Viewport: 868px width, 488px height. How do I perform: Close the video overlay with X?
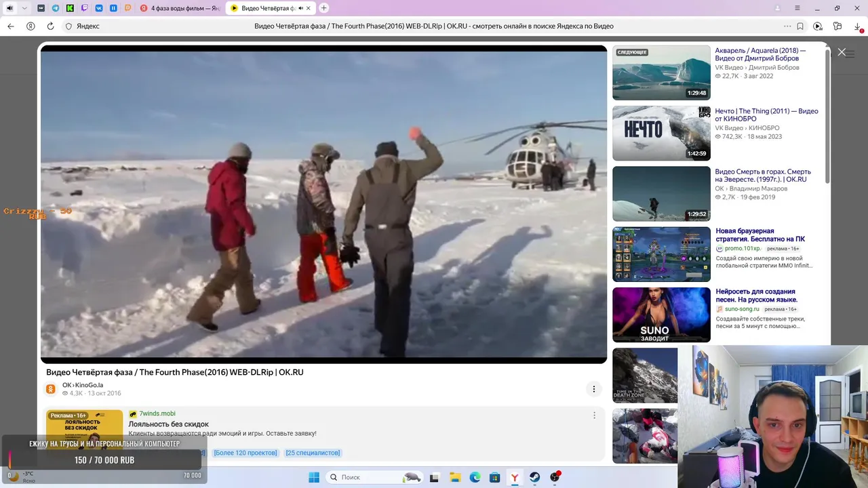[842, 52]
